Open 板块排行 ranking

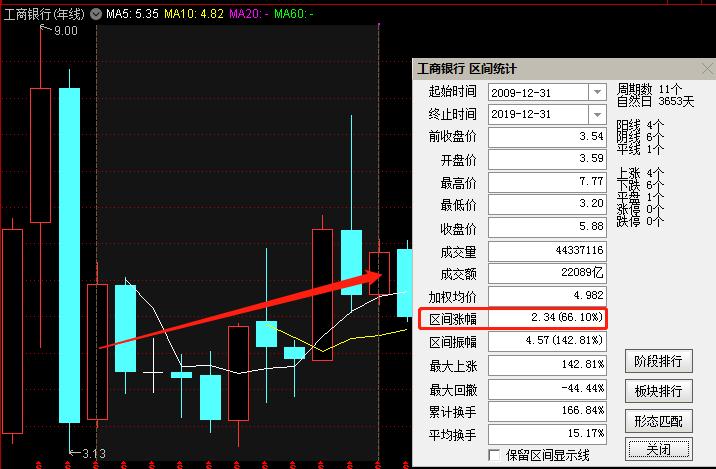point(658,391)
